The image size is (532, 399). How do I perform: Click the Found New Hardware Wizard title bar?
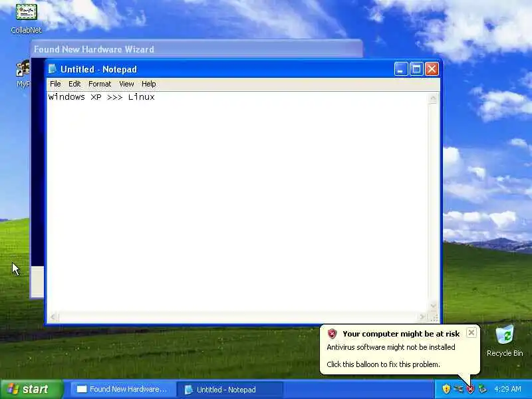point(196,49)
